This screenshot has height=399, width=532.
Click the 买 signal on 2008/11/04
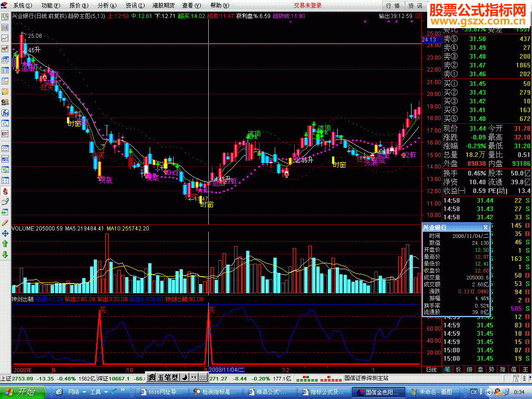(212, 309)
